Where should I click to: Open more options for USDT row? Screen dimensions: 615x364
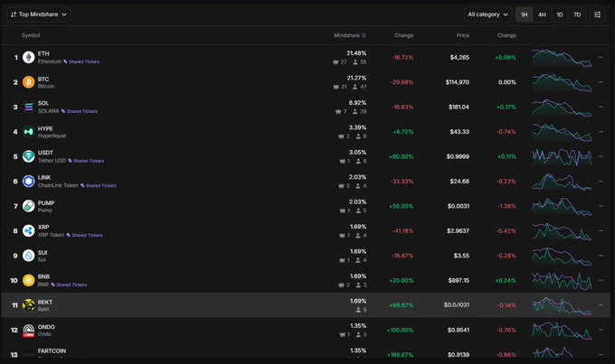pos(601,156)
